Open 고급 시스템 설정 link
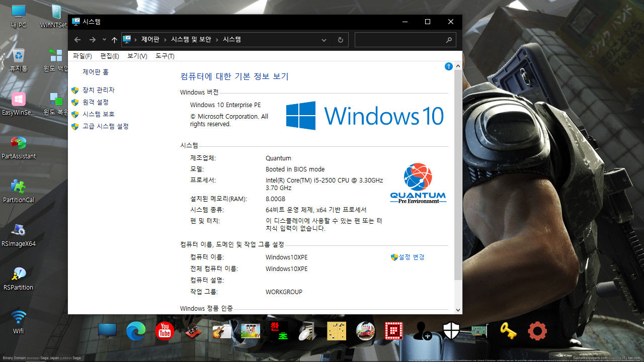Image resolution: width=644 pixels, height=362 pixels. [x=106, y=126]
